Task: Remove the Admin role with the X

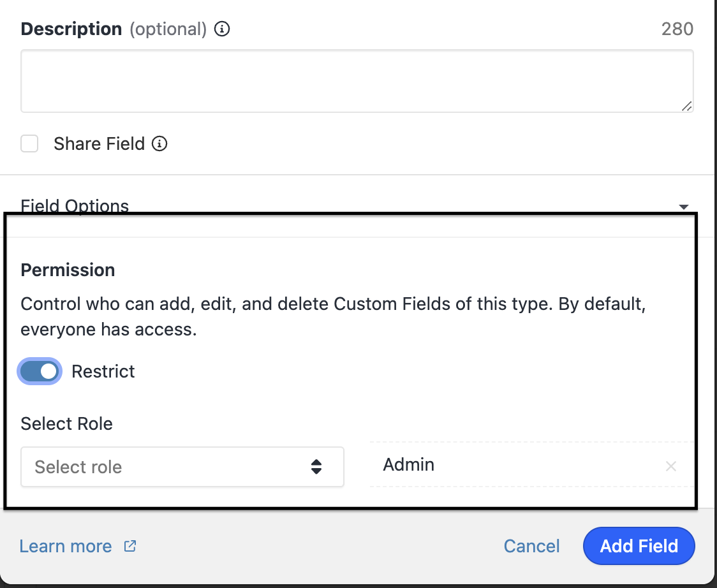Action: coord(671,466)
